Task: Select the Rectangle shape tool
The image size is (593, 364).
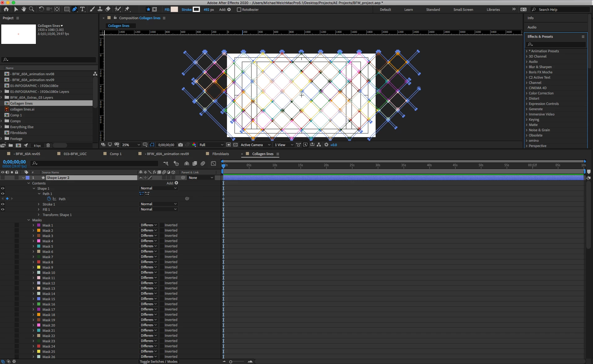Action: pos(67,9)
